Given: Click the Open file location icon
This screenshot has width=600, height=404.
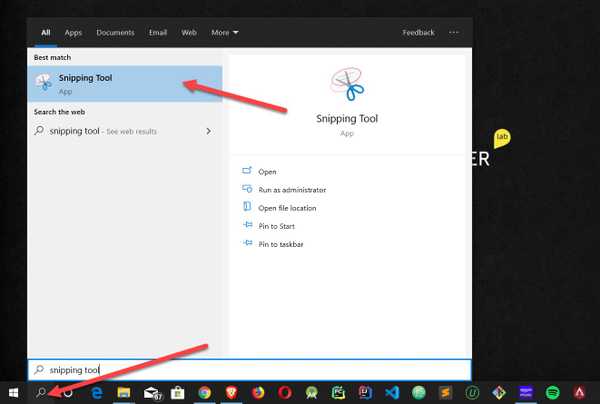Looking at the screenshot, I should coord(247,207).
